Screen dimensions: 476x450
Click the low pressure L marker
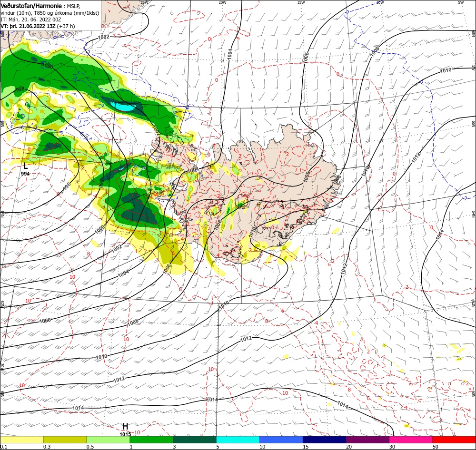(x=25, y=166)
